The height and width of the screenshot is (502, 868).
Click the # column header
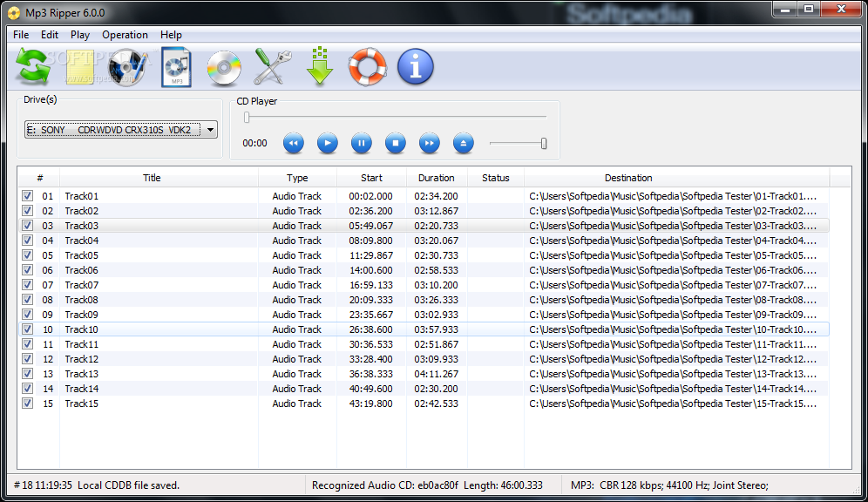pyautogui.click(x=39, y=178)
